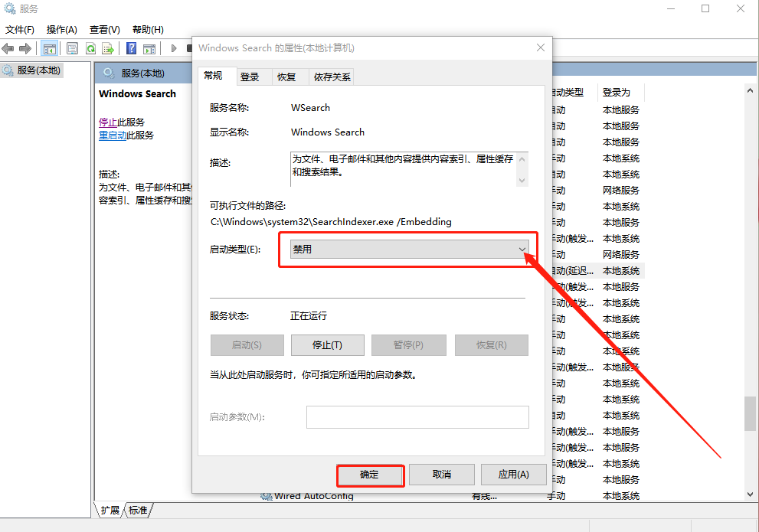759x532 pixels.
Task: Click the 确定 button
Action: [x=370, y=475]
